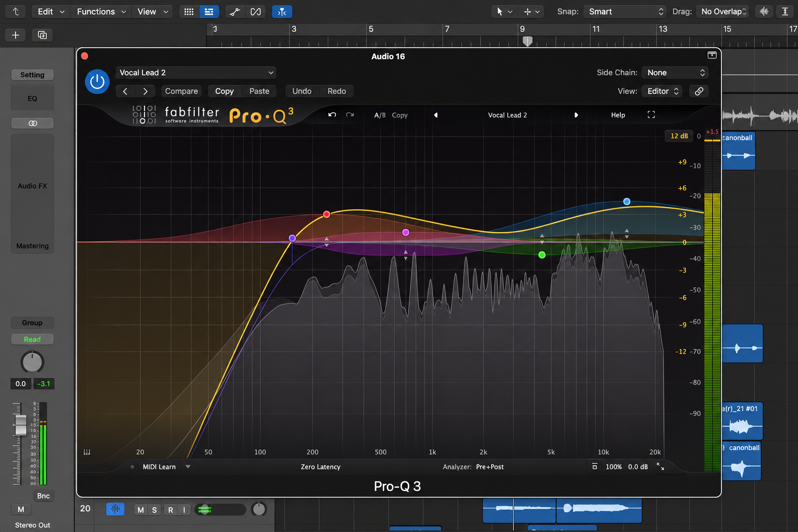Viewport: 798px width, 532px height.
Task: Click the stereo link icon in channel strip
Action: click(x=32, y=123)
